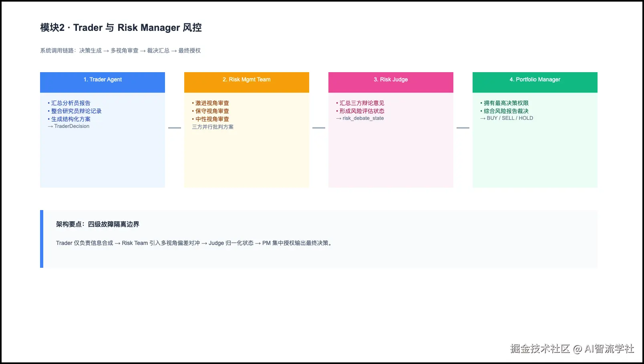Click the bullet 综合风险报告裁决
This screenshot has width=644, height=364.
tap(505, 111)
